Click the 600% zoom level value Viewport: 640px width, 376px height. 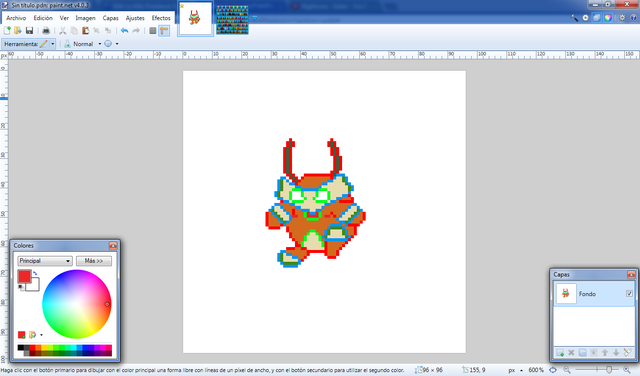(x=536, y=370)
